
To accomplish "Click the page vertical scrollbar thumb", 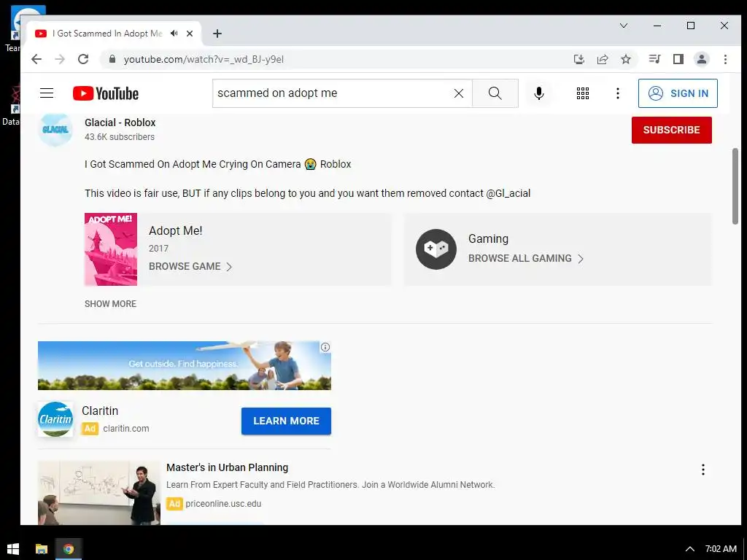I will [x=735, y=186].
